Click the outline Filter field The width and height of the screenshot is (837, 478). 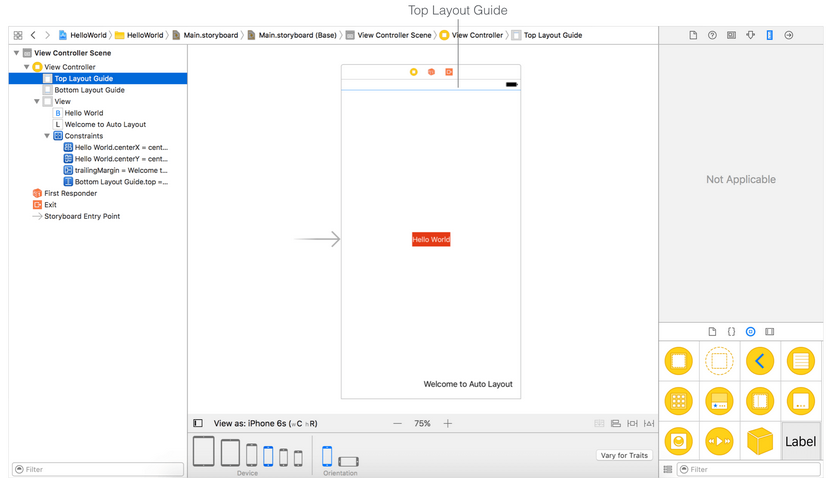pos(100,469)
